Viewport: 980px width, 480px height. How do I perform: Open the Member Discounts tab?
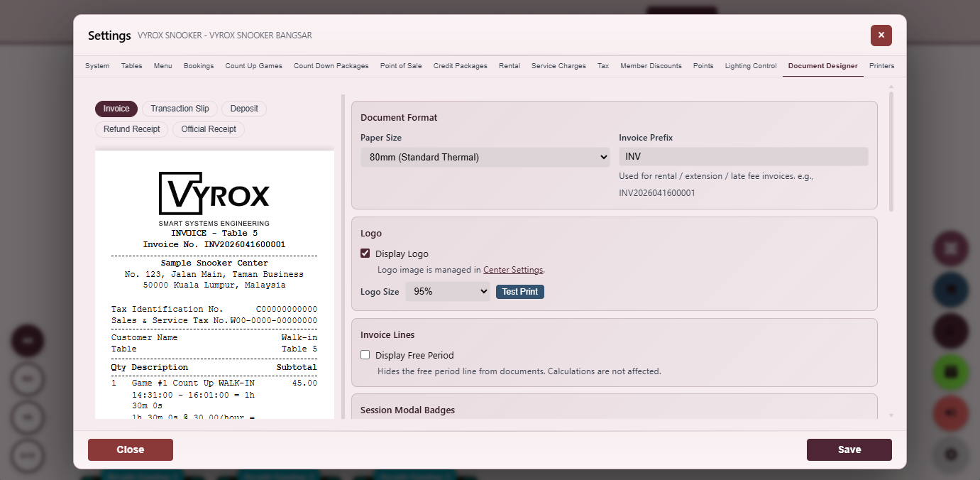[651, 66]
